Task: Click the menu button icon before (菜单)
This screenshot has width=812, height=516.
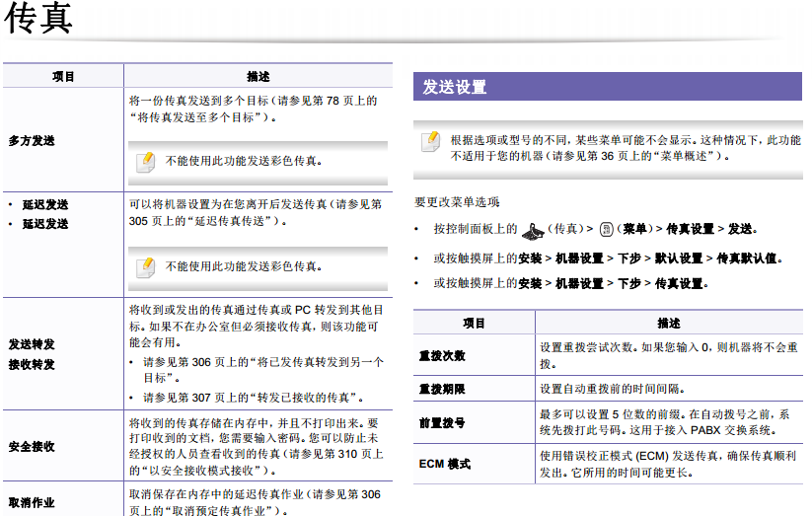Action: pos(607,230)
